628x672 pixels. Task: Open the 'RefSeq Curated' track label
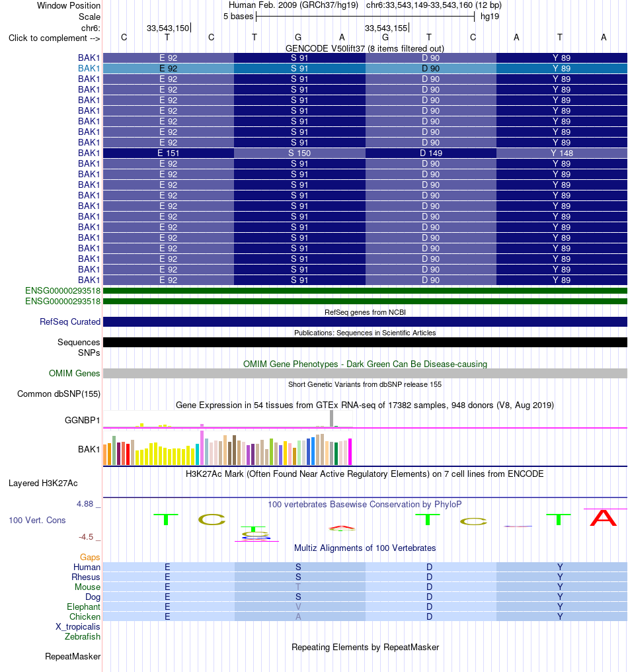pyautogui.click(x=70, y=322)
